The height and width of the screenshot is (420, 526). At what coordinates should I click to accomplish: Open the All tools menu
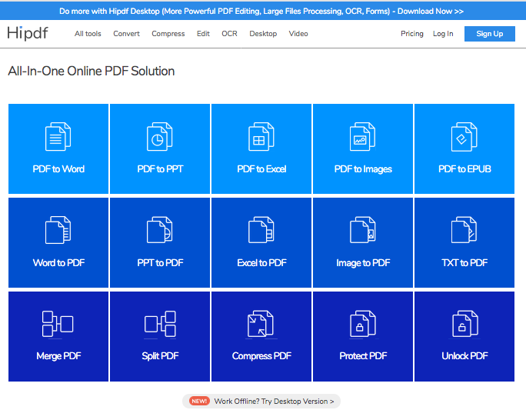(x=88, y=34)
